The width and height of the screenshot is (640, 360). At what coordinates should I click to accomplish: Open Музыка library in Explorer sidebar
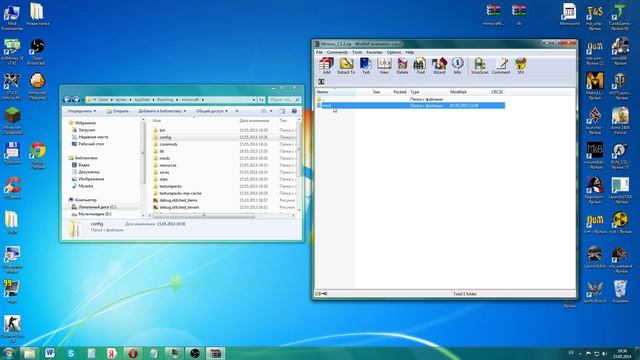click(x=86, y=186)
